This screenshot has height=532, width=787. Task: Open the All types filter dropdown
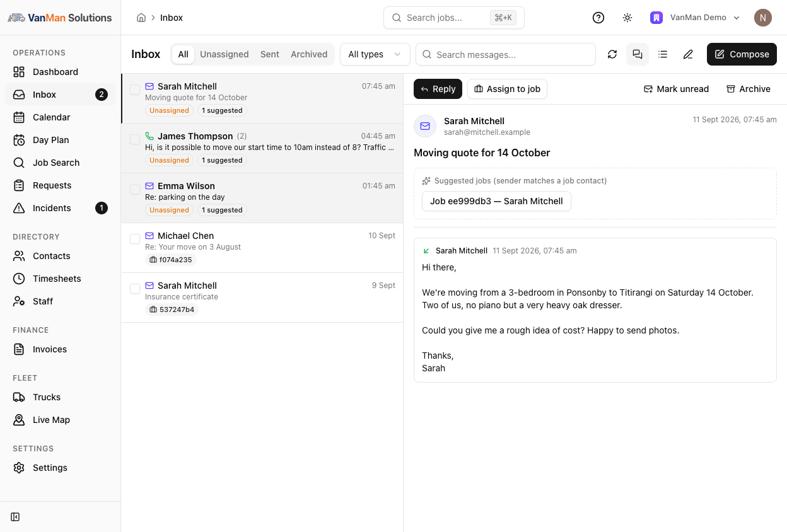point(375,54)
